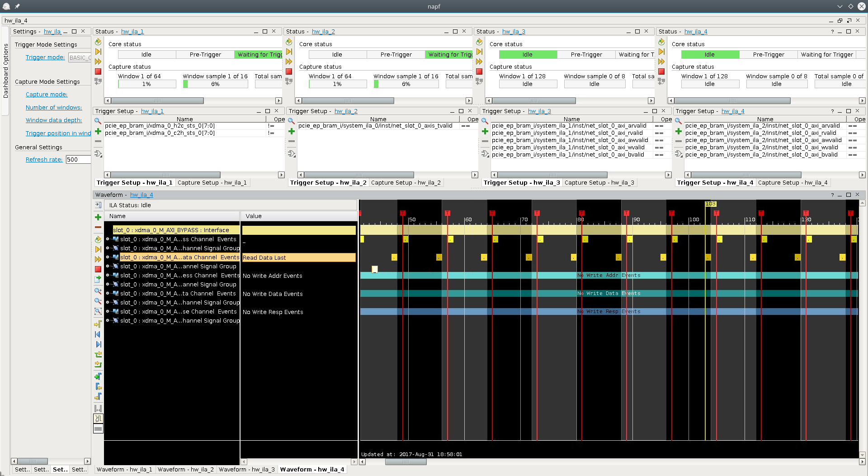
Task: Expand the Read Data Channel Events row
Action: tap(108, 257)
